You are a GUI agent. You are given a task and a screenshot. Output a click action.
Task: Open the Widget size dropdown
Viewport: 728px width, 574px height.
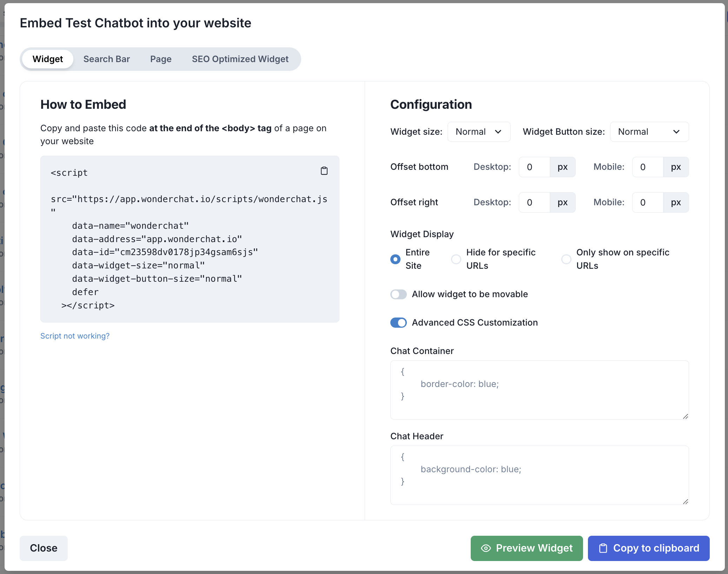click(x=479, y=132)
